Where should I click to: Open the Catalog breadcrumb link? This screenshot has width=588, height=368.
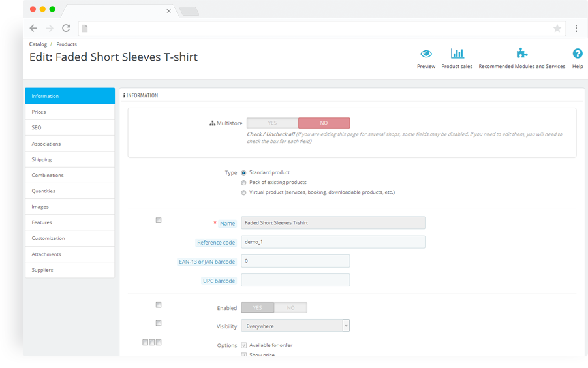(x=39, y=44)
